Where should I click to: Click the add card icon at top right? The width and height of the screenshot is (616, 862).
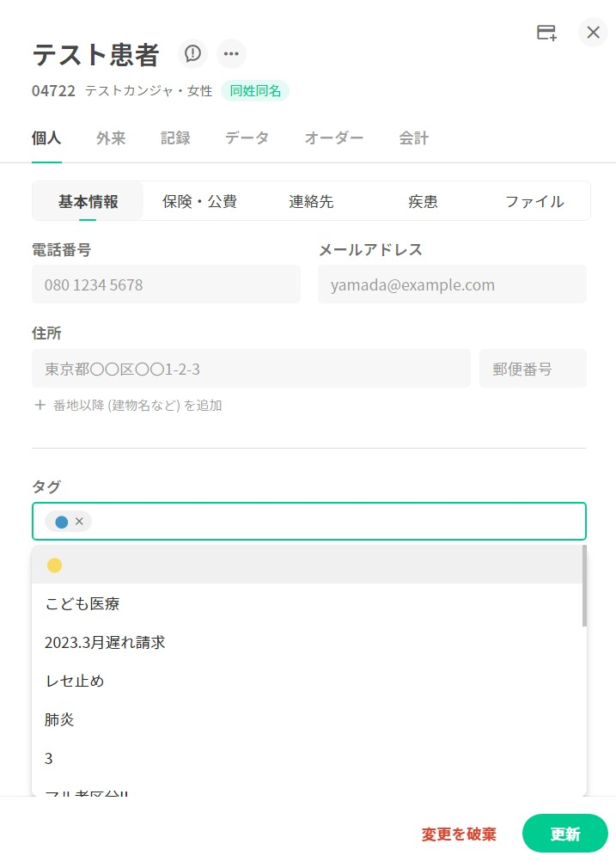[x=546, y=33]
